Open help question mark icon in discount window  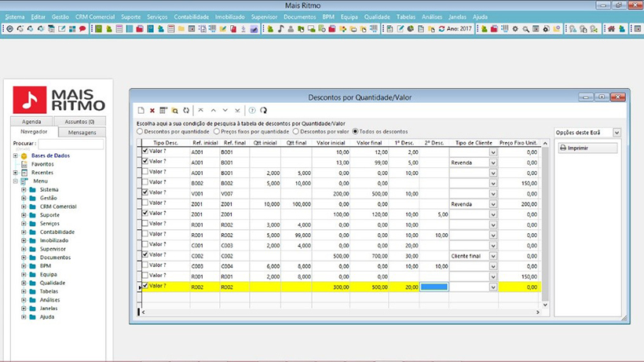click(x=252, y=111)
